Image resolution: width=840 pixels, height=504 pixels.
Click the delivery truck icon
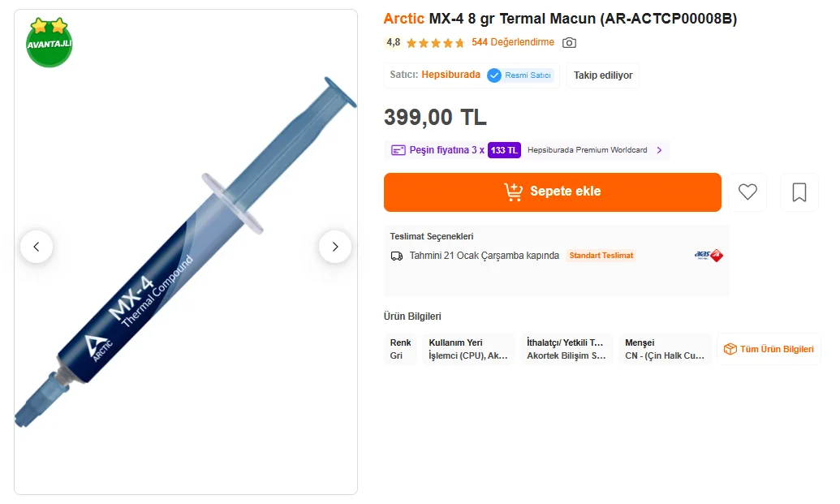point(397,256)
